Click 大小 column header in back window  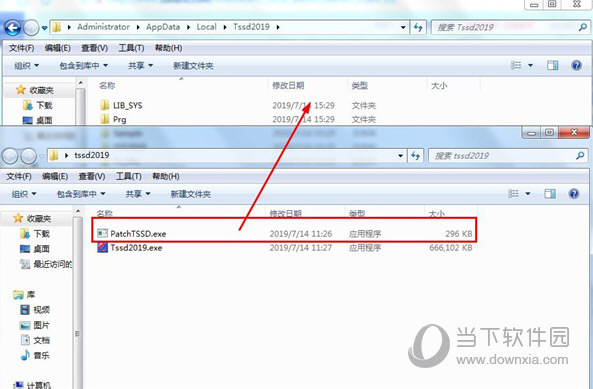439,85
